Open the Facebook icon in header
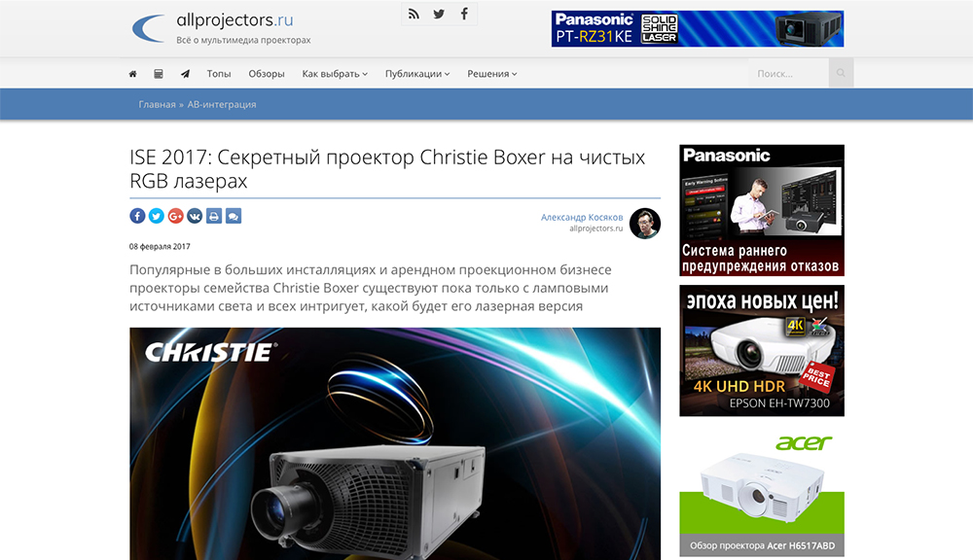This screenshot has width=973, height=560. click(x=464, y=15)
